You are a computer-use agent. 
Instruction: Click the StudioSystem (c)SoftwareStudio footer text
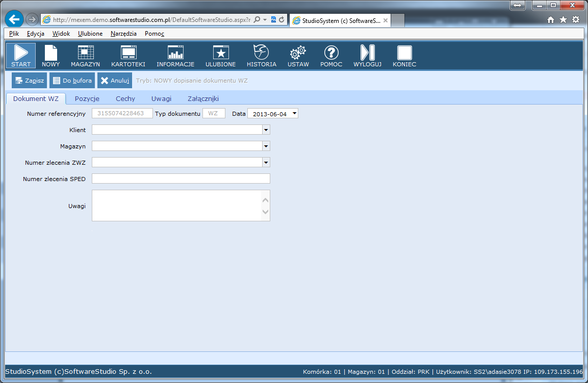[x=79, y=372]
